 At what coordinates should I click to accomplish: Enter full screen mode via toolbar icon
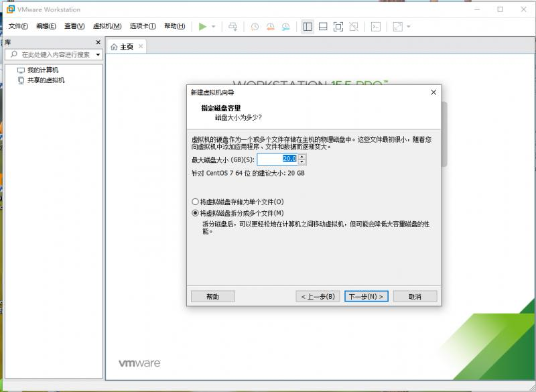pos(338,27)
